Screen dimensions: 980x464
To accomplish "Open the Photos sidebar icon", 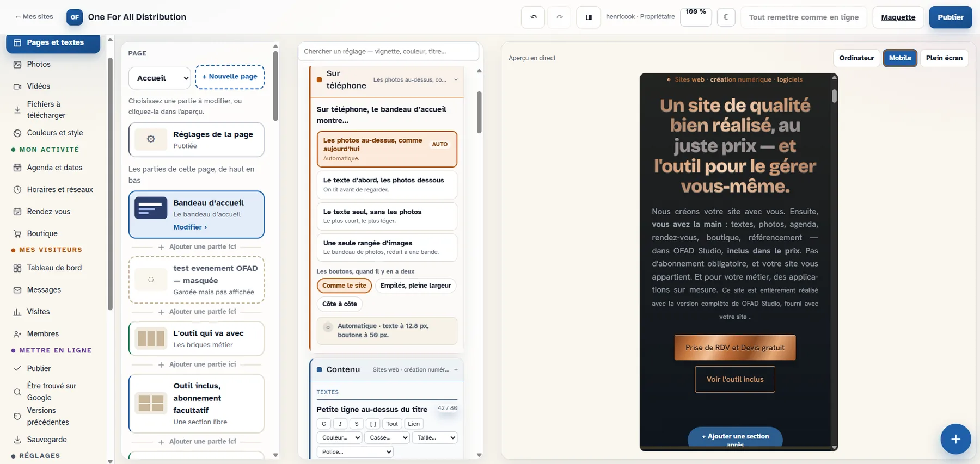I will click(x=17, y=64).
